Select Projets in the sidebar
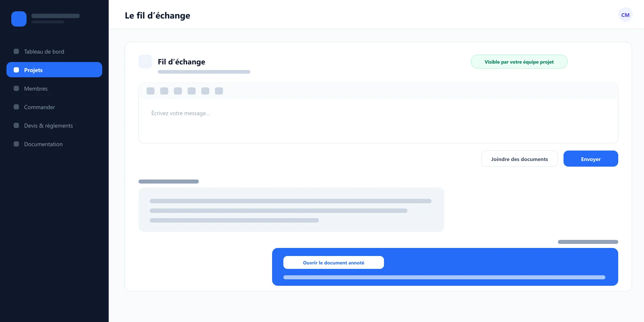This screenshot has height=322, width=644. [54, 70]
